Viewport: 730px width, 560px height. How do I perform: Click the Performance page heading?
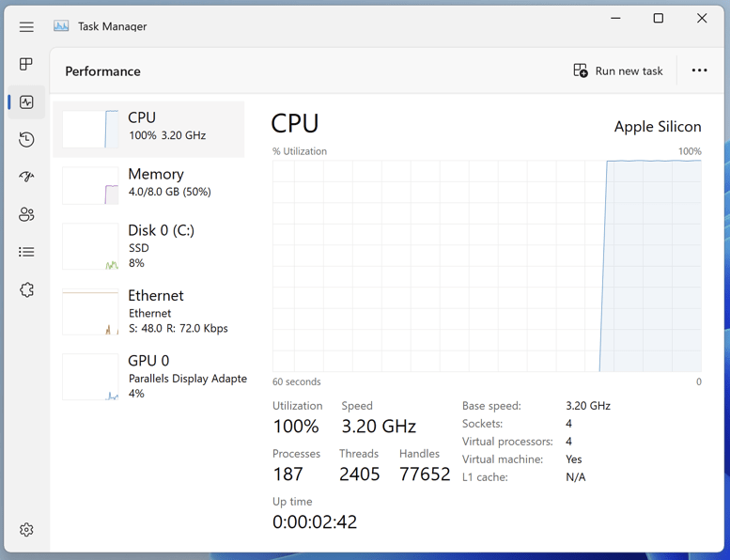coord(103,71)
